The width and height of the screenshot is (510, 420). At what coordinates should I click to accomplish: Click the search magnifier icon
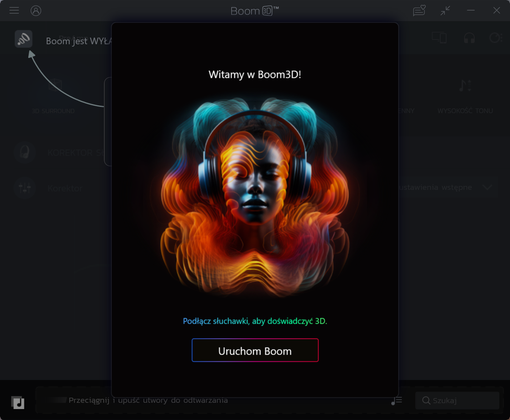(426, 401)
